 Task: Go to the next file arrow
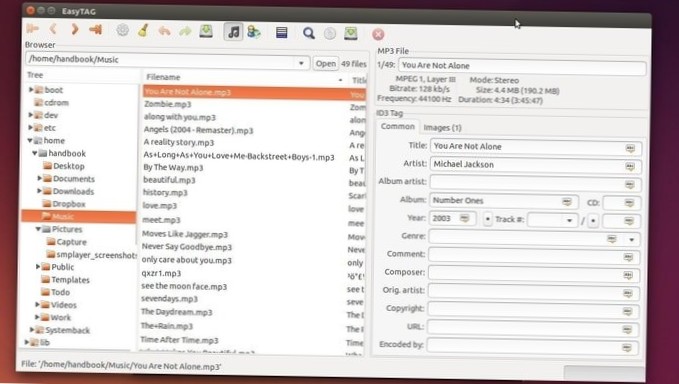[x=74, y=29]
